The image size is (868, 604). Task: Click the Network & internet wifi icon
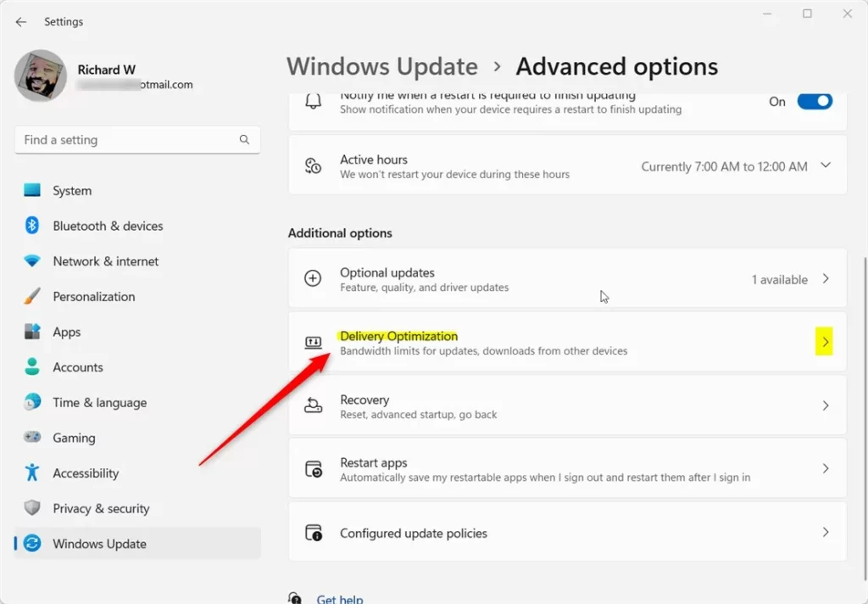[x=32, y=261]
